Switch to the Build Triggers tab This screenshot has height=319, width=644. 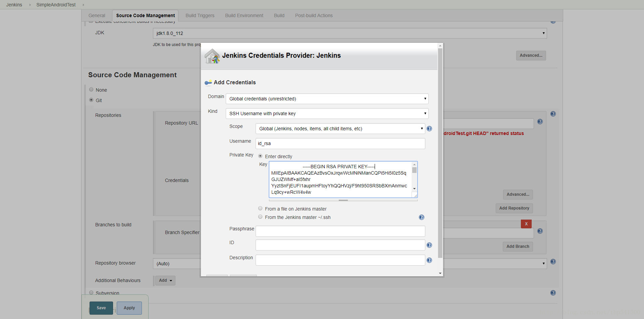(200, 15)
